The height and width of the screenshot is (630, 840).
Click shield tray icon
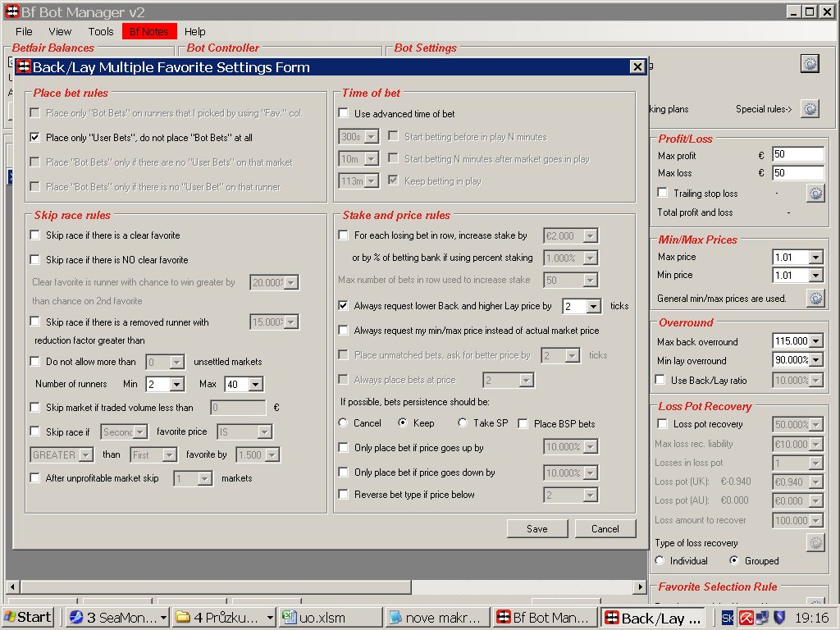[779, 618]
